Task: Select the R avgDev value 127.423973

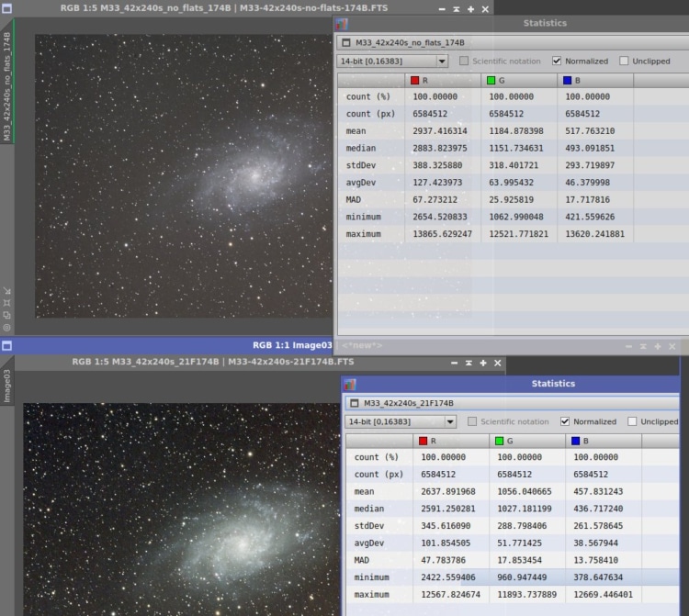Action: click(437, 183)
